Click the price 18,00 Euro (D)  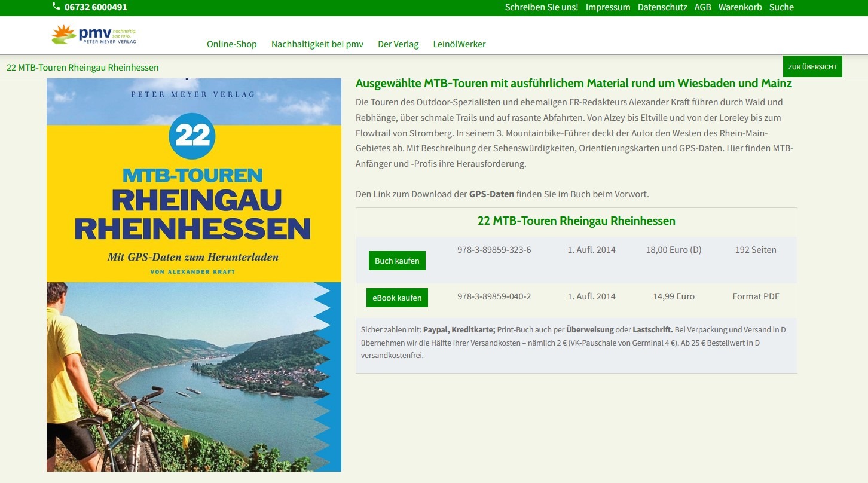click(x=674, y=250)
